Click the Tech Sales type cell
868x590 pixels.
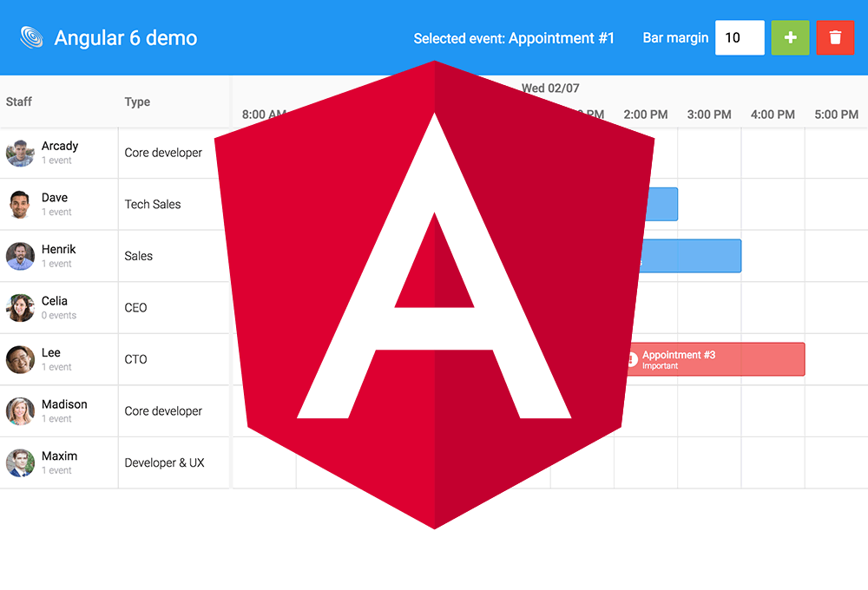click(174, 204)
